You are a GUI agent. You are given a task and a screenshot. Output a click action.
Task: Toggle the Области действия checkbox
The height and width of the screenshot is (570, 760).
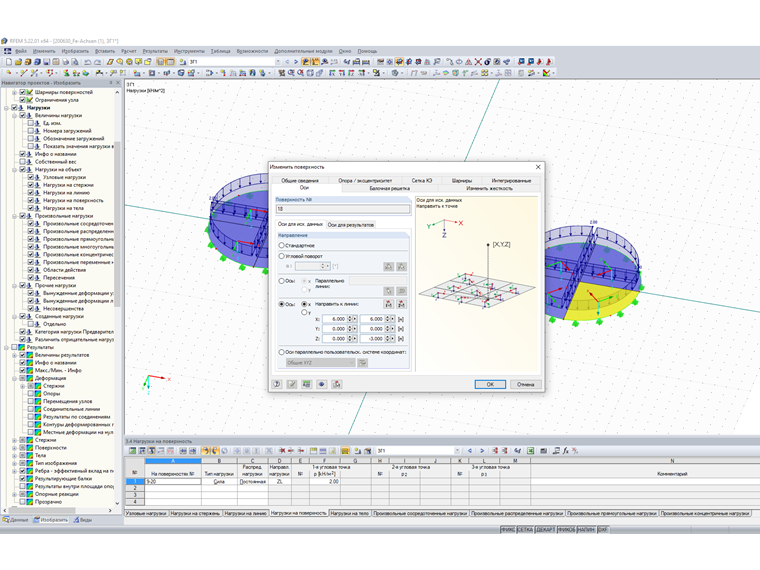[31, 270]
